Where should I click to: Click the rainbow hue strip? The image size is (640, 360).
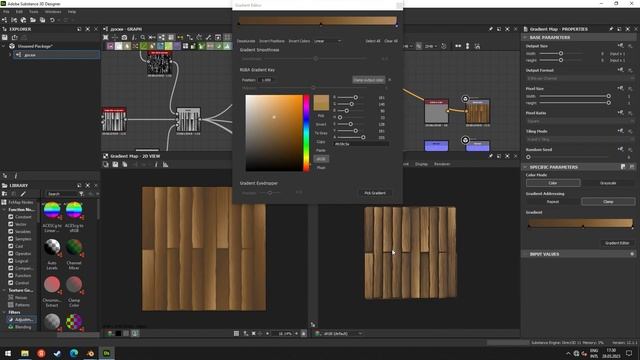pyautogui.click(x=306, y=133)
